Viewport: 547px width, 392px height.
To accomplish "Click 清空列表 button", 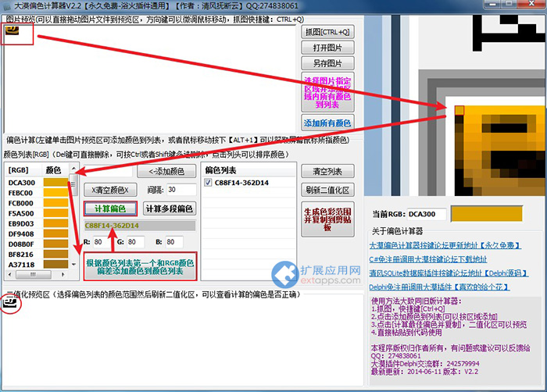I will 327,171.
